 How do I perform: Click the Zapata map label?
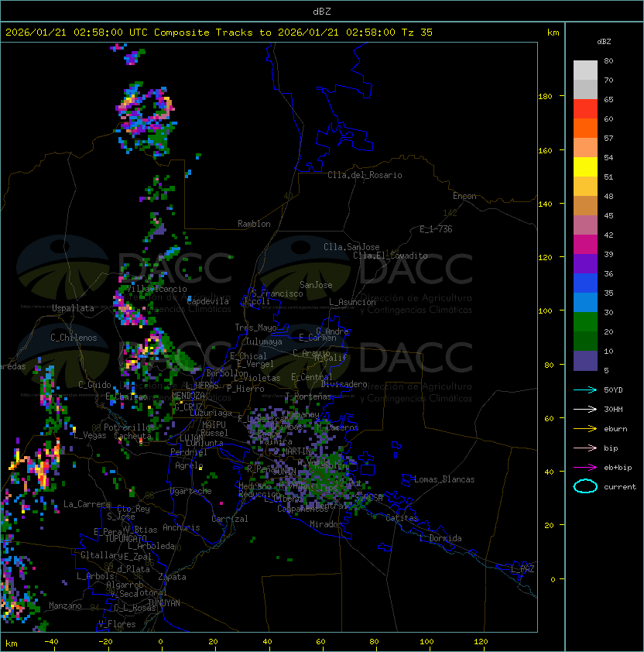tap(172, 577)
